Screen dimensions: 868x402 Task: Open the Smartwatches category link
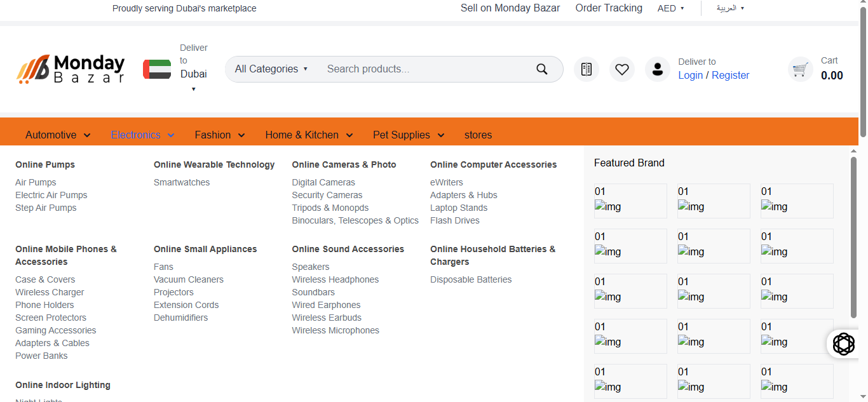pyautogui.click(x=182, y=182)
